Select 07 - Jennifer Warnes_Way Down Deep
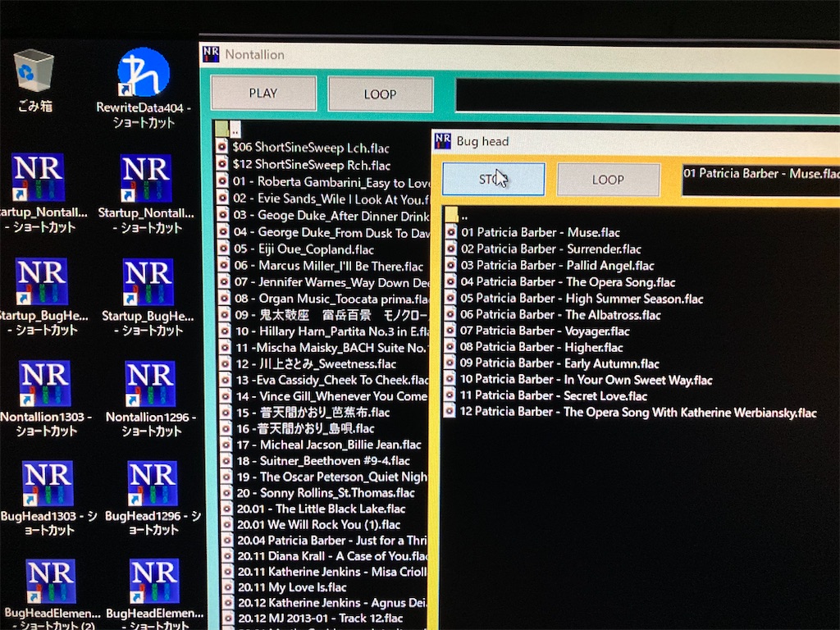 tap(331, 282)
